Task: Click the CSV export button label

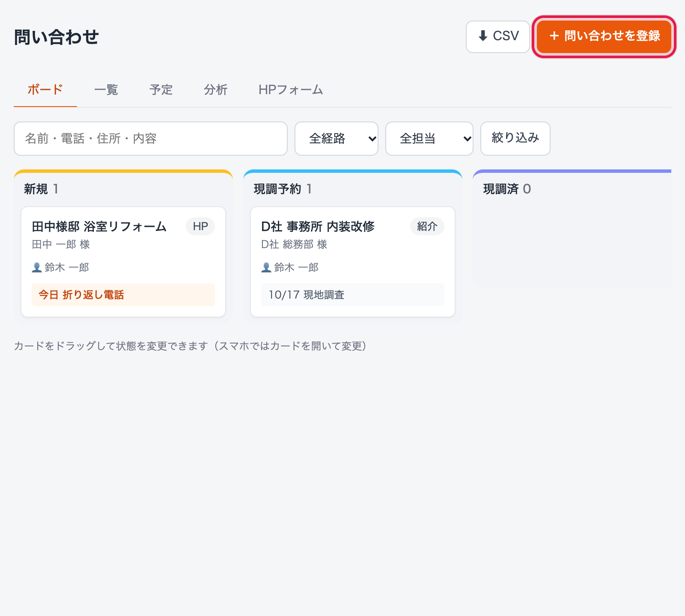Action: coord(506,36)
